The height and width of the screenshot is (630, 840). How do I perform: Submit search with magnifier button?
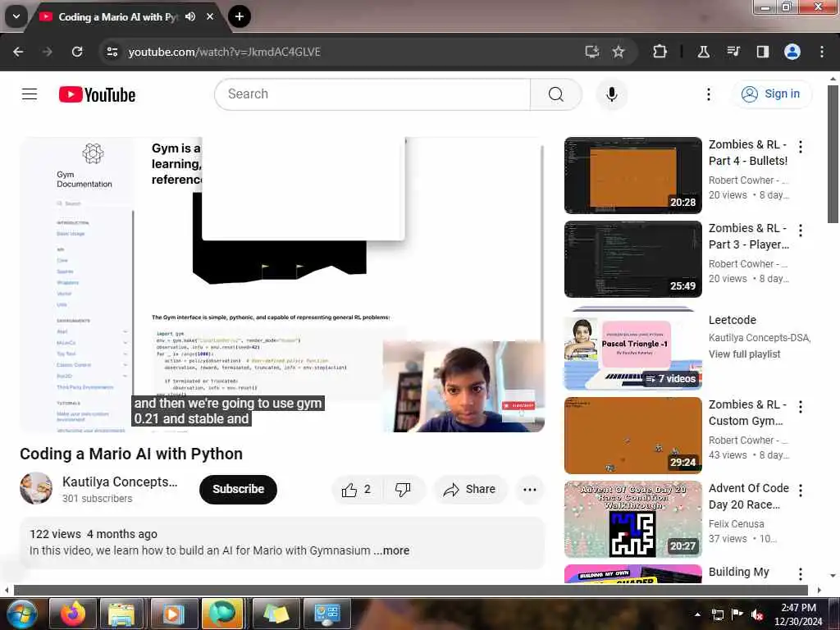coord(556,94)
